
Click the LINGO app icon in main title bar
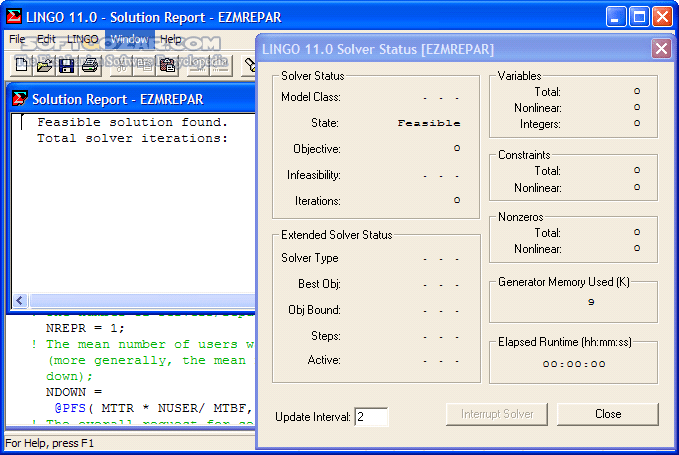coord(14,16)
